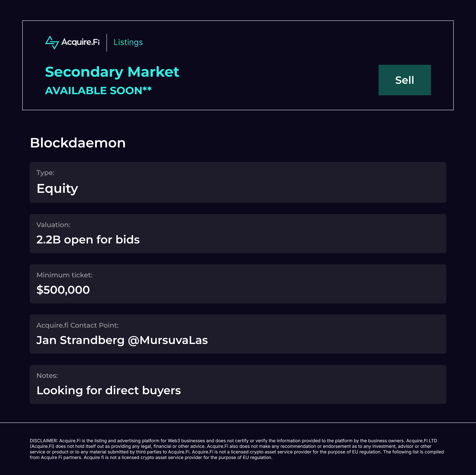Click the Notes field label
The width and height of the screenshot is (476, 475).
tap(47, 375)
